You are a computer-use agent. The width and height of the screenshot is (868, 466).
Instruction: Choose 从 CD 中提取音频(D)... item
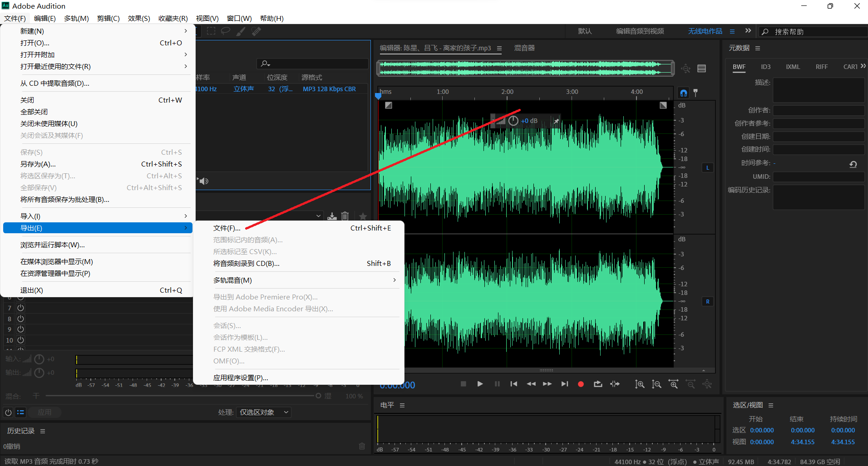point(97,83)
